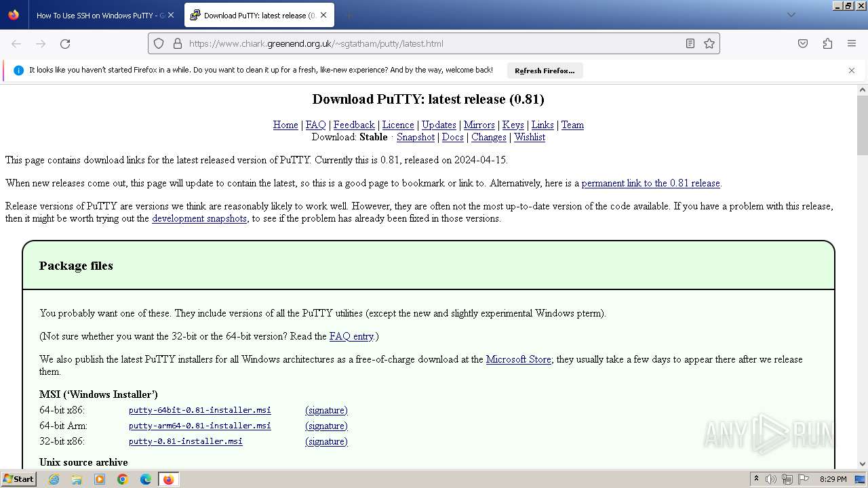Download putty-64bit-0.81-installer.msi

(200, 410)
